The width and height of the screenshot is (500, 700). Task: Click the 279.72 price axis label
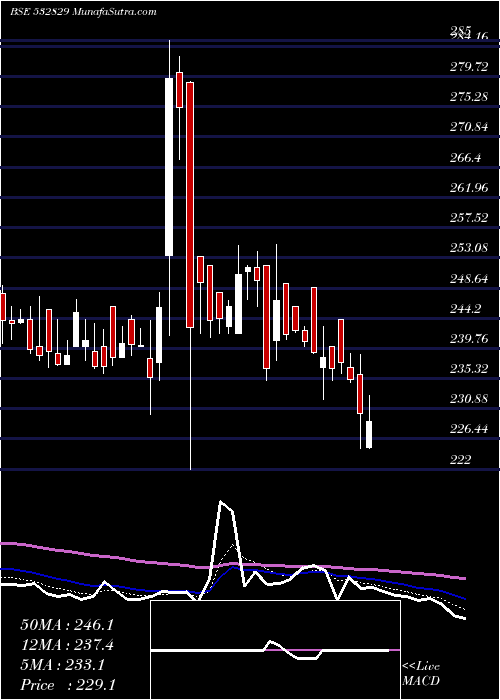click(469, 67)
